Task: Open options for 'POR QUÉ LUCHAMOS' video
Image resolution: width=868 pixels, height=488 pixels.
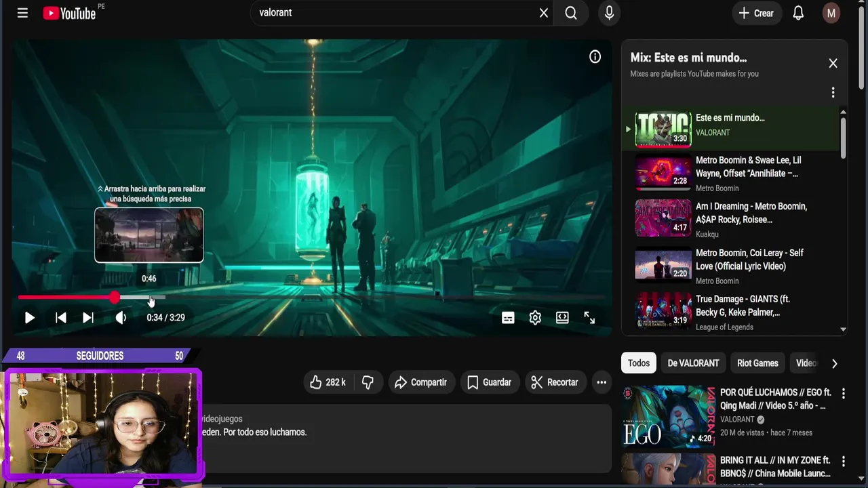Action: coord(843,393)
